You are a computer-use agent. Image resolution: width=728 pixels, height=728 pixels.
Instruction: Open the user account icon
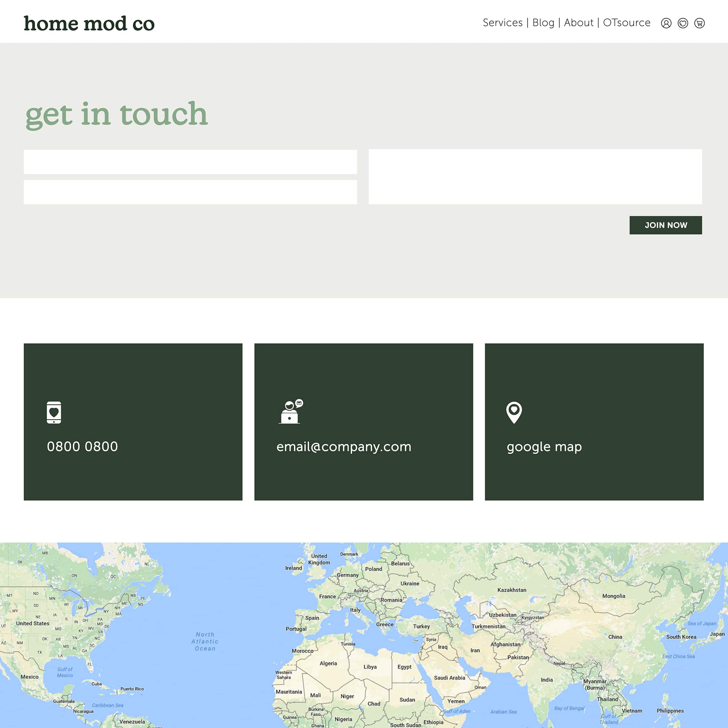(666, 23)
